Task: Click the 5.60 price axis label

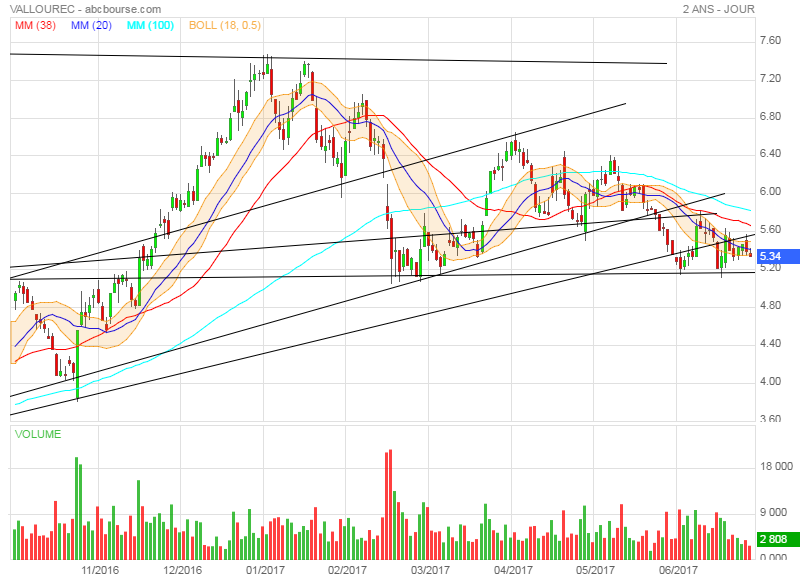Action: (x=770, y=229)
